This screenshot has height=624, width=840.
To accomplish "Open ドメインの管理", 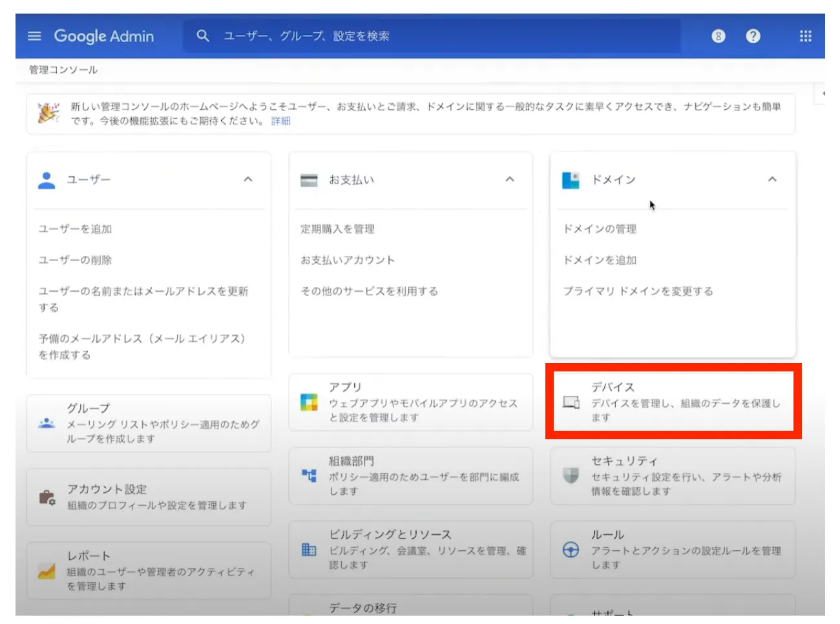I will point(600,229).
